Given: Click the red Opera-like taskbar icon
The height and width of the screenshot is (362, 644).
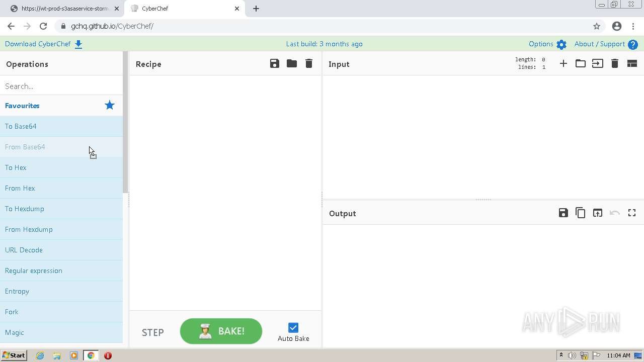Looking at the screenshot, I should coord(108,355).
